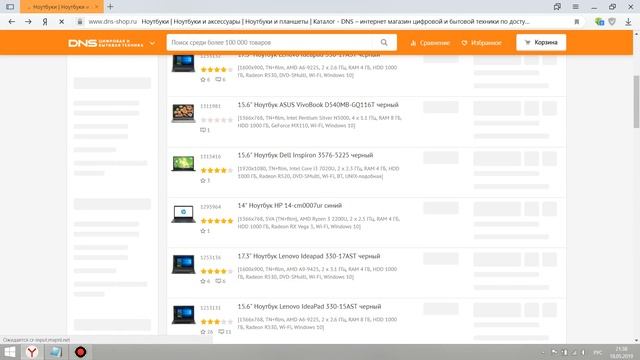This screenshot has height=360, width=640.
Task: Open the Windows Start button
Action: coord(9,352)
